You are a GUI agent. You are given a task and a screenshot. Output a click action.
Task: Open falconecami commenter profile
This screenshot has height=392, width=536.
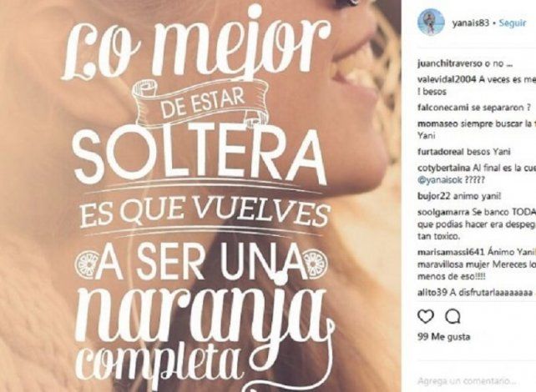click(x=443, y=108)
